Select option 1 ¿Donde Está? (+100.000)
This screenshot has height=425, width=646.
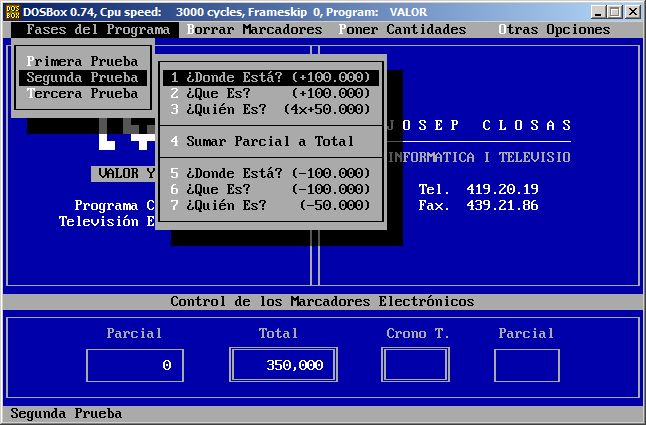270,77
